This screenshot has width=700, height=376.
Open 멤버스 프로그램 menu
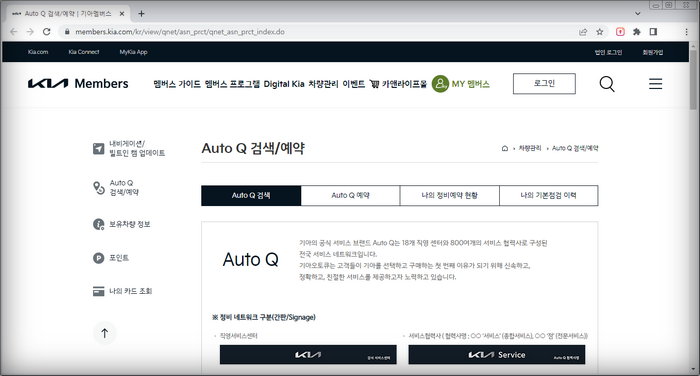(232, 84)
